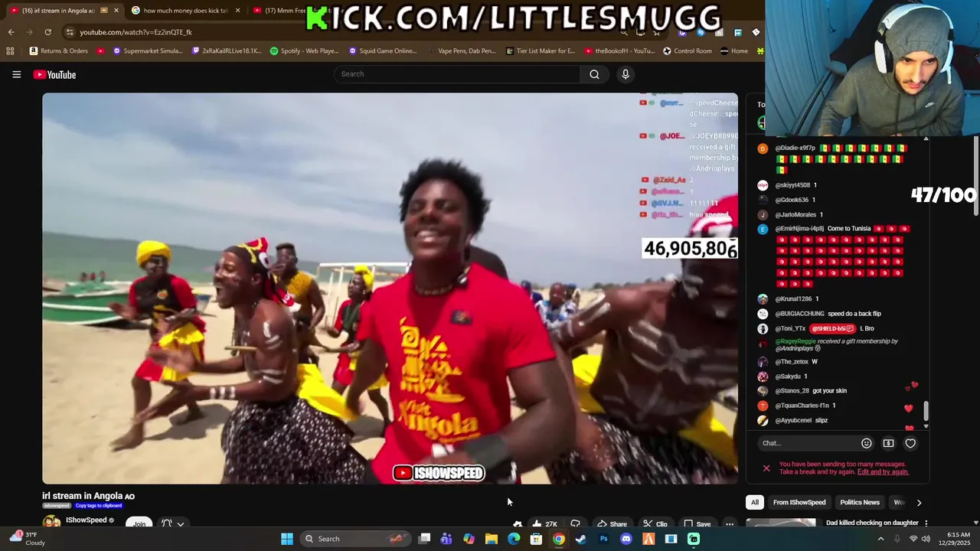Open the Returns & Orders bookmark
This screenshot has width=980, height=551.
point(59,51)
